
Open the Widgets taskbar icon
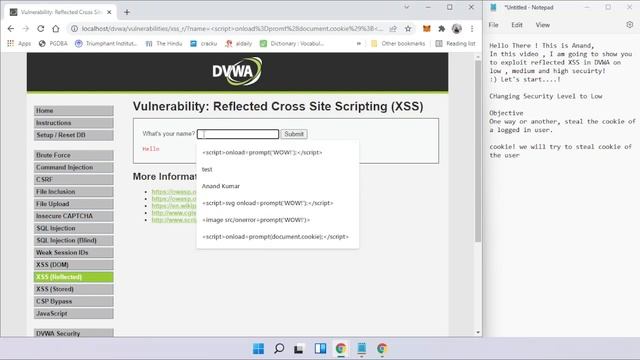[320, 349]
